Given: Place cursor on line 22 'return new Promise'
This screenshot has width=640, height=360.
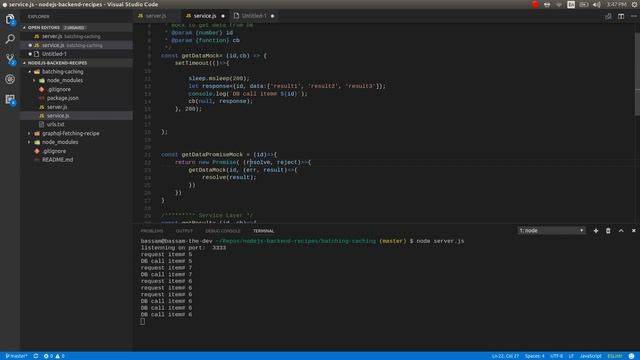Looking at the screenshot, I should [243, 162].
